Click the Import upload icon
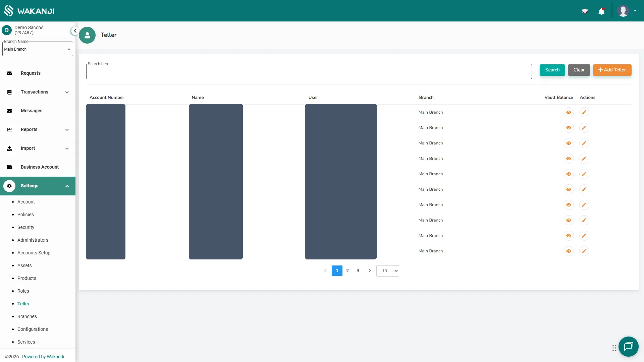 [9, 148]
